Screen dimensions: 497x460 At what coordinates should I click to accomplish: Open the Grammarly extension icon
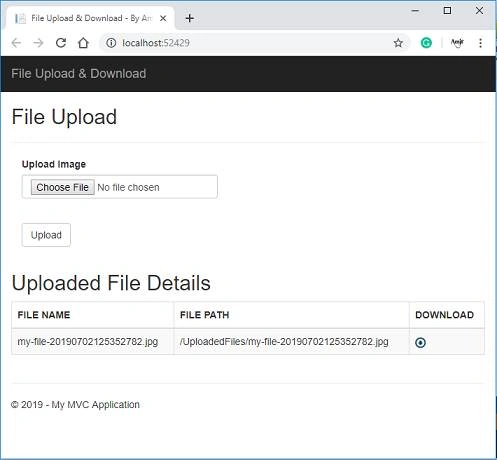tap(426, 43)
